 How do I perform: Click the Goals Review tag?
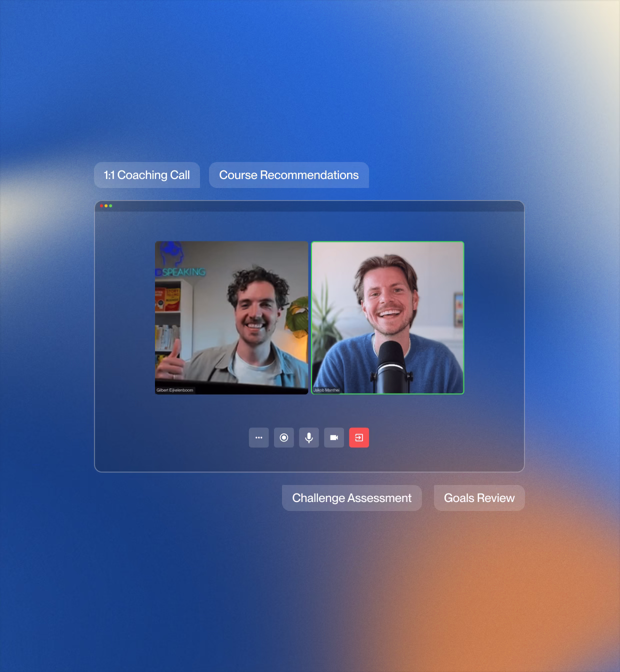[479, 498]
